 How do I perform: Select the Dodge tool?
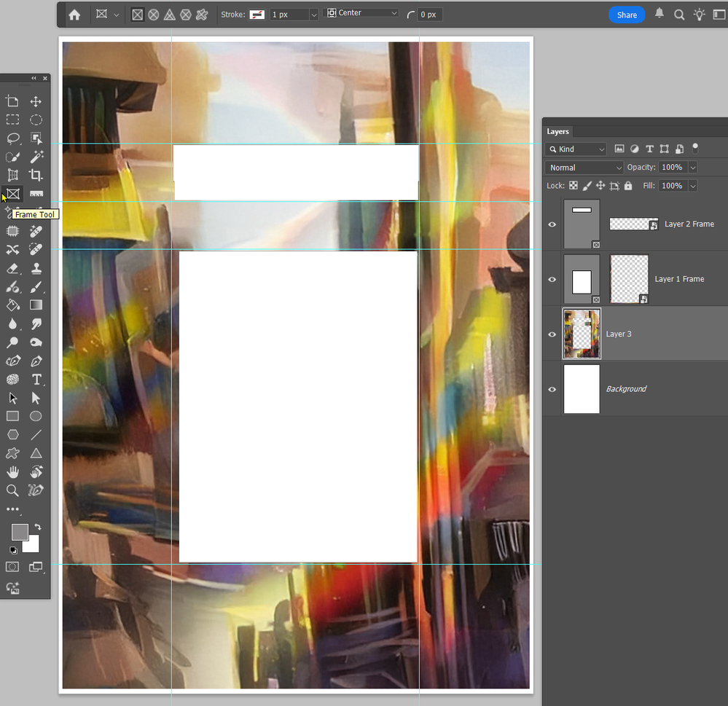(12, 342)
